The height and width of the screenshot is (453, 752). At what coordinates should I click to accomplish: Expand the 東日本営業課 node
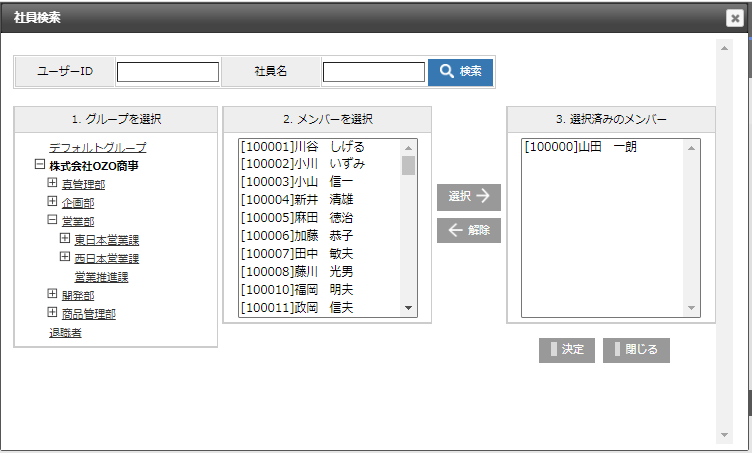pos(66,239)
